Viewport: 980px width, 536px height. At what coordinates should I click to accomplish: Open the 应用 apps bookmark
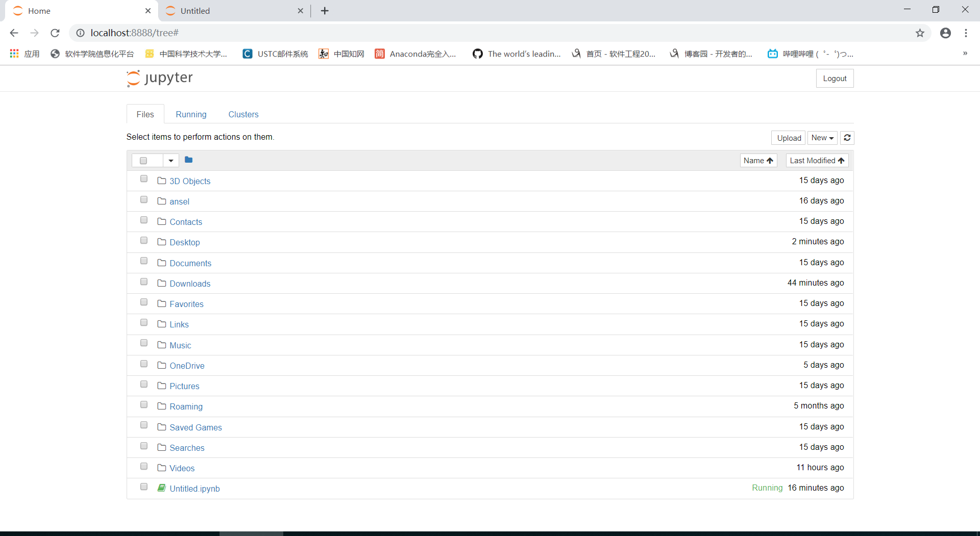[24, 54]
